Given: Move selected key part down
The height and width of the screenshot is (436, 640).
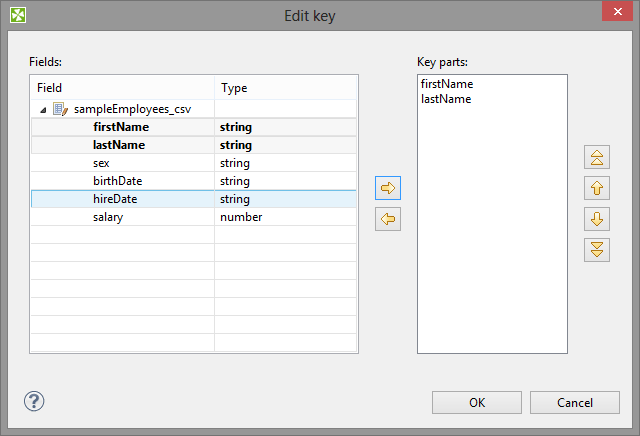Looking at the screenshot, I should (597, 218).
